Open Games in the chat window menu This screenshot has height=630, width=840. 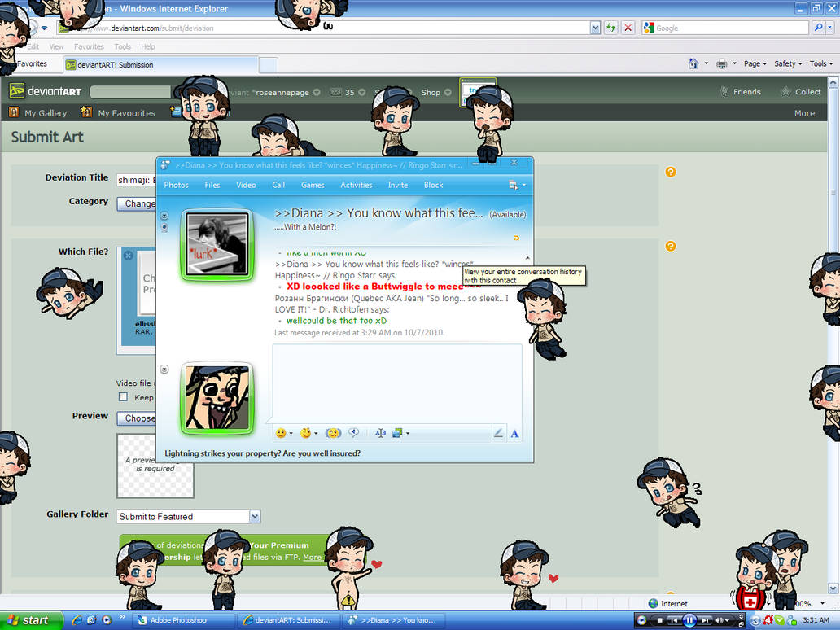[313, 185]
